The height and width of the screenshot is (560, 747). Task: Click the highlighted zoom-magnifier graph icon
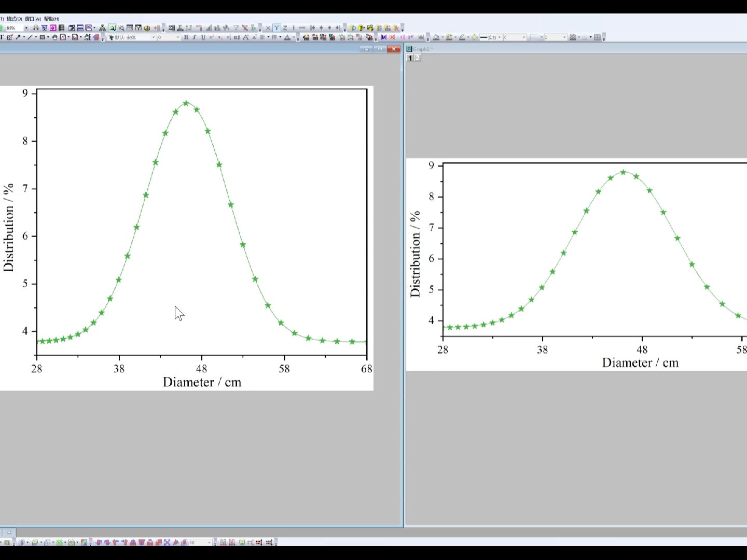(x=113, y=27)
